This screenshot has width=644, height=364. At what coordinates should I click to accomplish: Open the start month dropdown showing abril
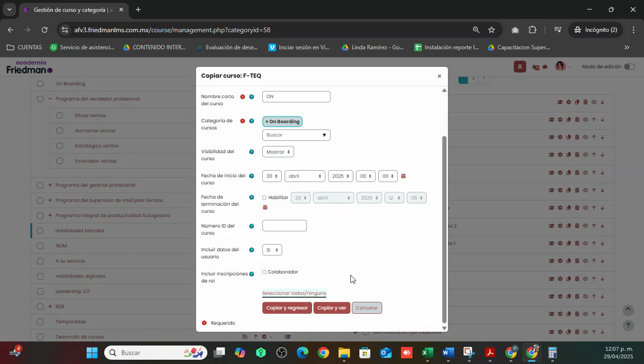tap(304, 176)
